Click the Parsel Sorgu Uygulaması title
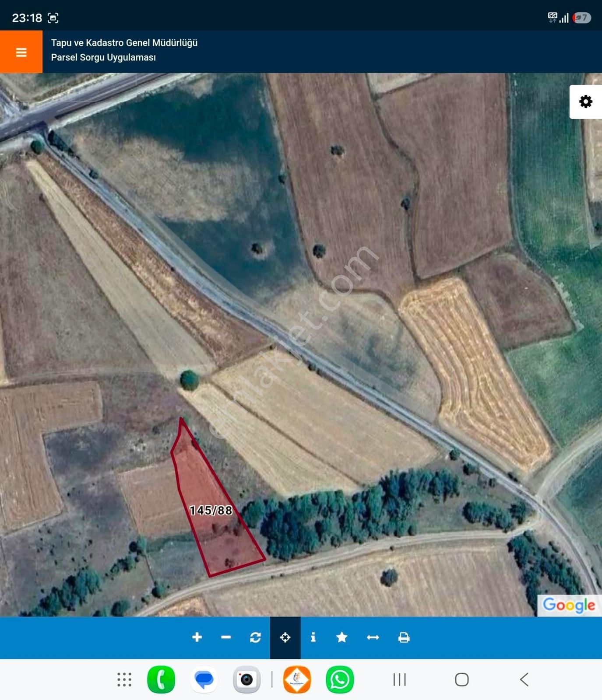This screenshot has width=602, height=700. pyautogui.click(x=103, y=57)
